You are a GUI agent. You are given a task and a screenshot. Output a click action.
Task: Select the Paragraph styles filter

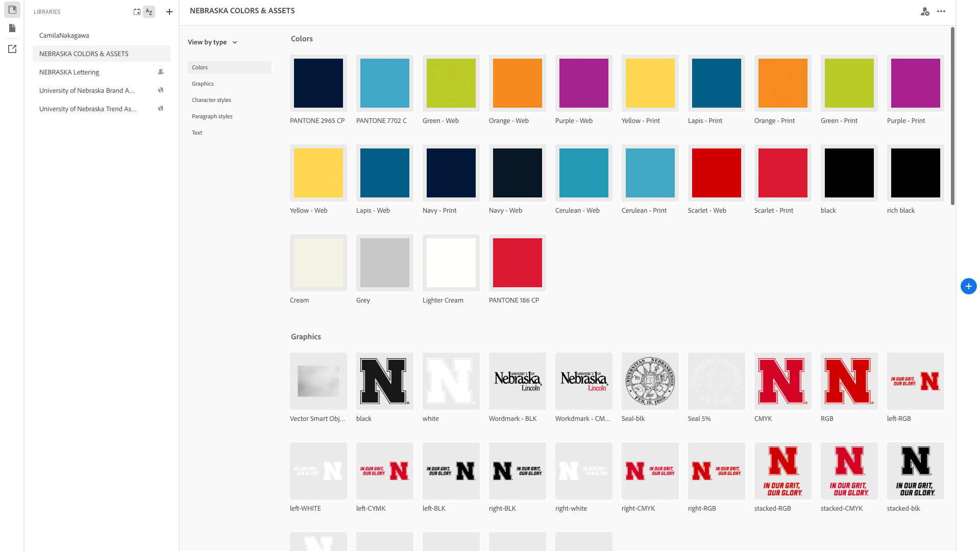(212, 116)
